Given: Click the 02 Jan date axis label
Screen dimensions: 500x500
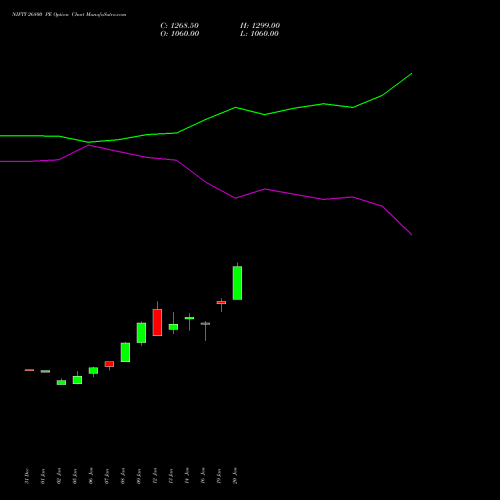Looking at the screenshot, I should click(x=59, y=476).
